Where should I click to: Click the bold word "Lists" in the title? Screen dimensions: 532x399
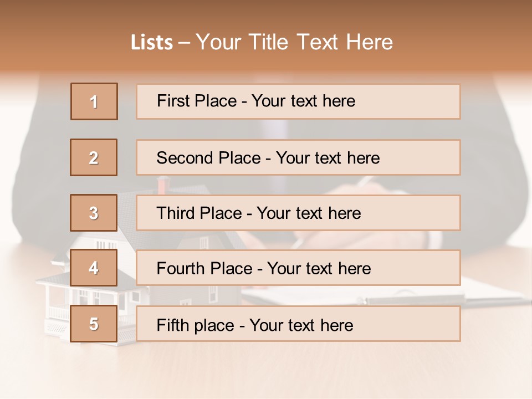point(151,43)
